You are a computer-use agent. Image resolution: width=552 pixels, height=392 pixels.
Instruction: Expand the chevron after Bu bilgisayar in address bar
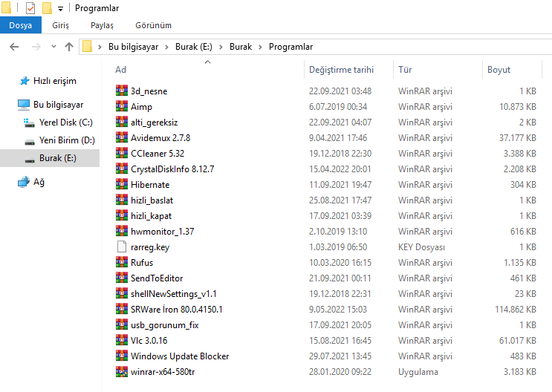point(166,47)
